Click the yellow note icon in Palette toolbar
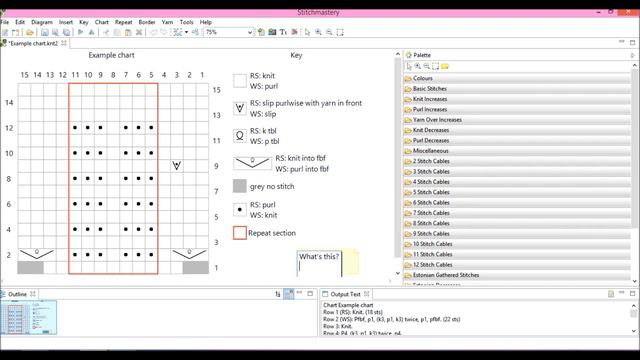Screen dimensions: 640x360 445,66
